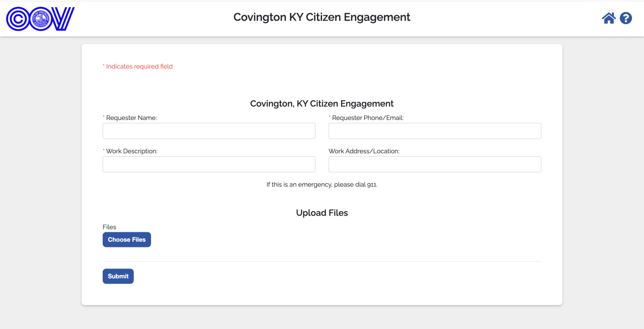Open the help question mark icon

625,18
